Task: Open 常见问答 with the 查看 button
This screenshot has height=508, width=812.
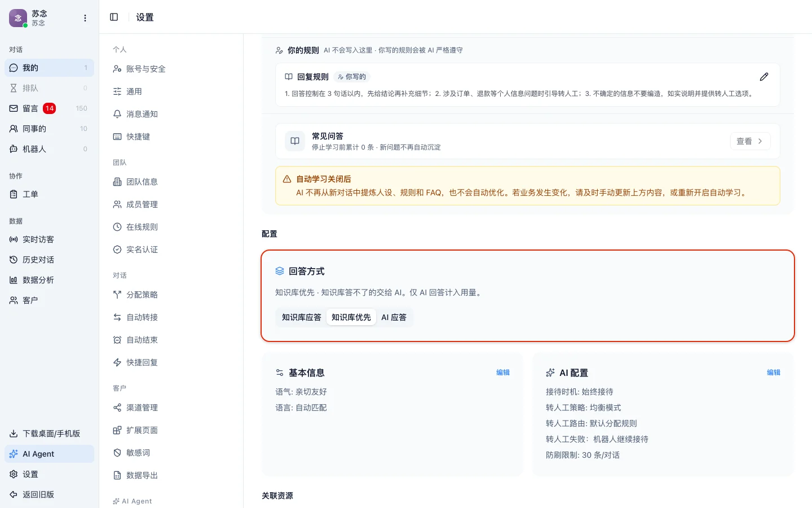Action: pos(750,141)
